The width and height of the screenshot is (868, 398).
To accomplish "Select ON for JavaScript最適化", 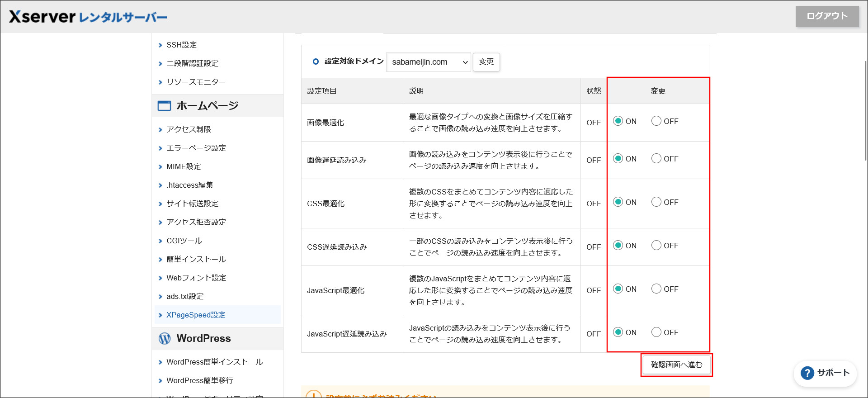I will tap(618, 289).
